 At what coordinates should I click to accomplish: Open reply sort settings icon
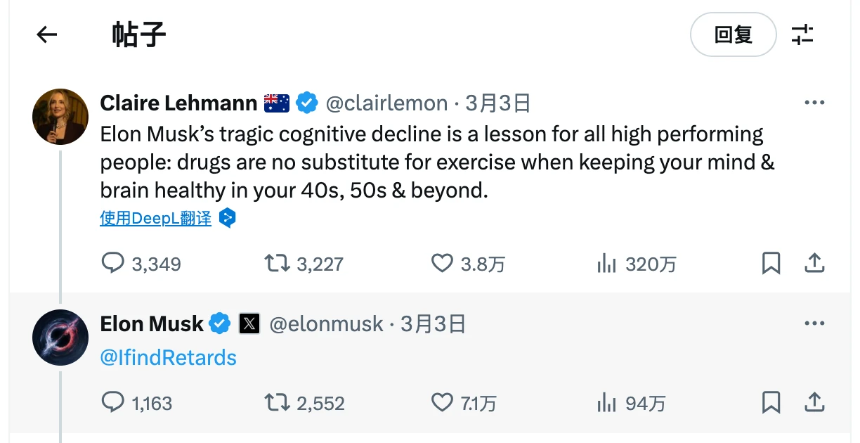coord(803,35)
